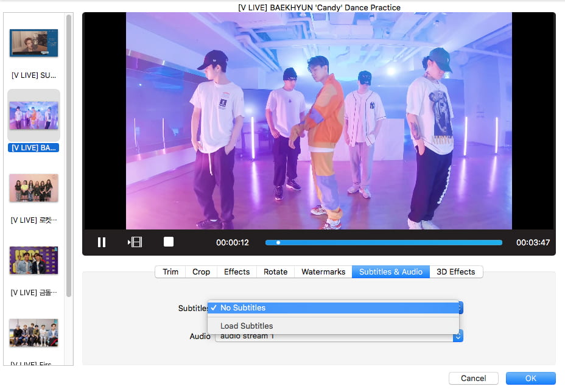This screenshot has height=392, width=565.
Task: Open the Audio stream dropdown arrow
Action: 458,337
